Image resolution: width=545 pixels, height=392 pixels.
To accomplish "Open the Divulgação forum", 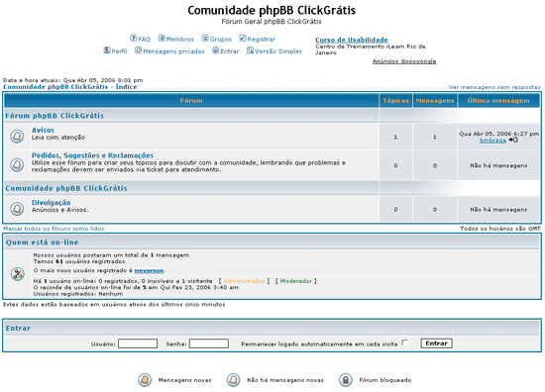I will point(52,202).
